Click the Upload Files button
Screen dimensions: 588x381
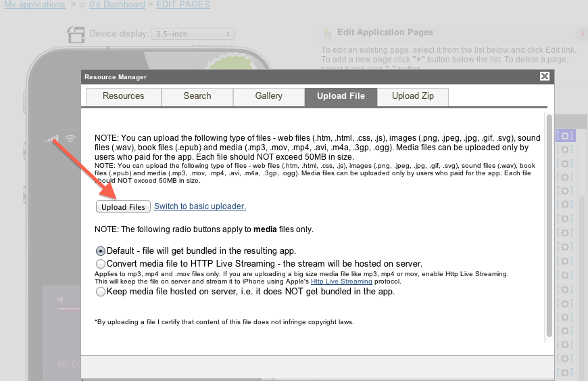pyautogui.click(x=123, y=207)
